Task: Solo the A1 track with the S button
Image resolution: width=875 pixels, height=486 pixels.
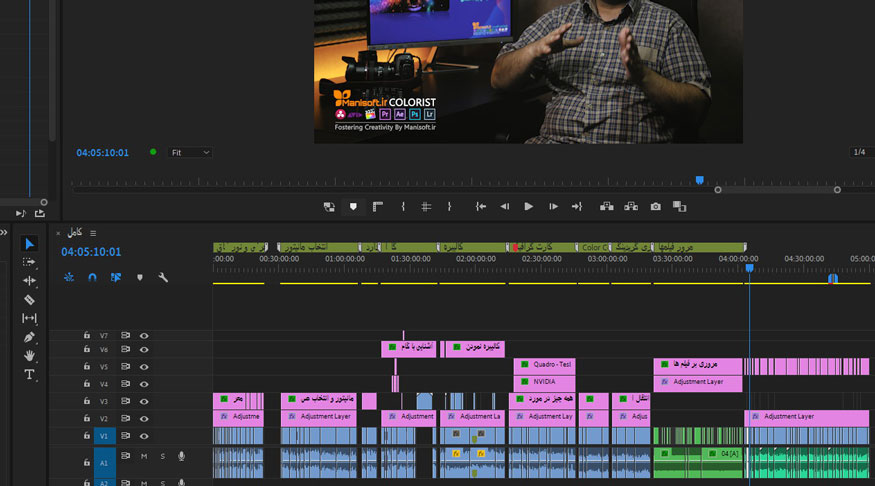Action: [x=162, y=456]
